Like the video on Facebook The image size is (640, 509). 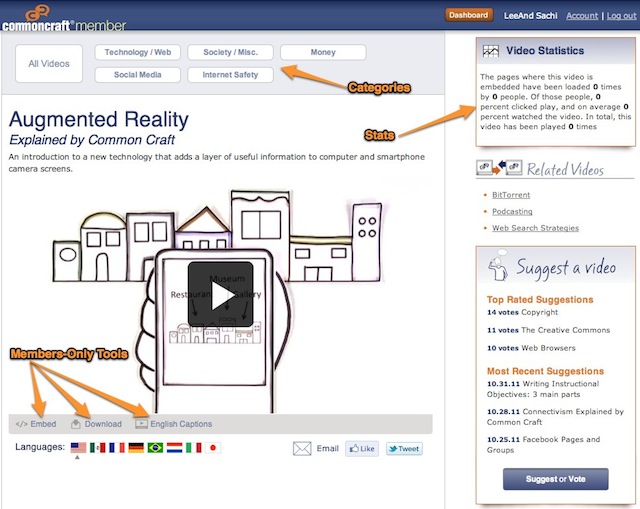(x=362, y=449)
